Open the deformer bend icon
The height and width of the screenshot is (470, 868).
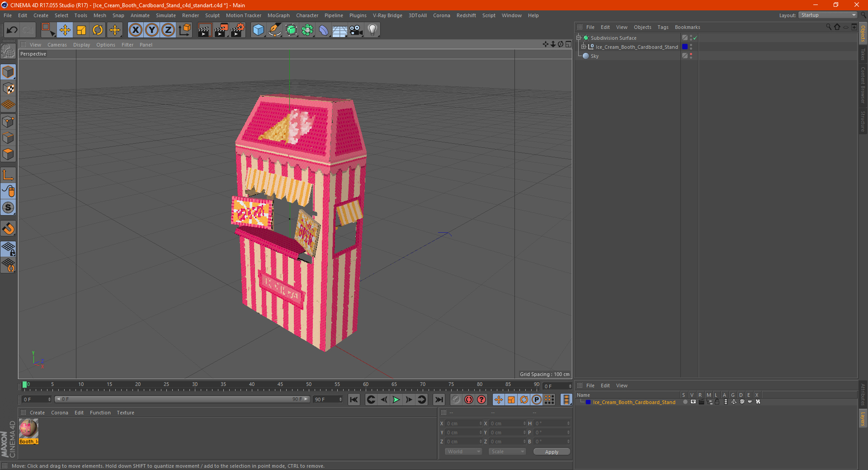coord(324,30)
